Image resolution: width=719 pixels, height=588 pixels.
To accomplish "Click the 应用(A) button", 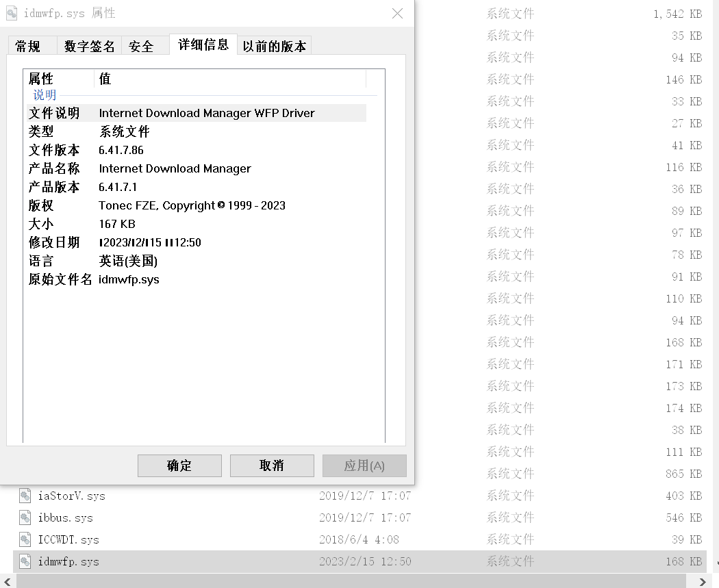I will [x=364, y=465].
